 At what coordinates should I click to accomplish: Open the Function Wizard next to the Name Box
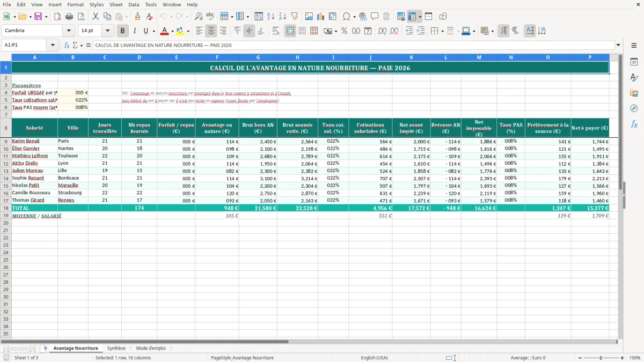pos(67,45)
